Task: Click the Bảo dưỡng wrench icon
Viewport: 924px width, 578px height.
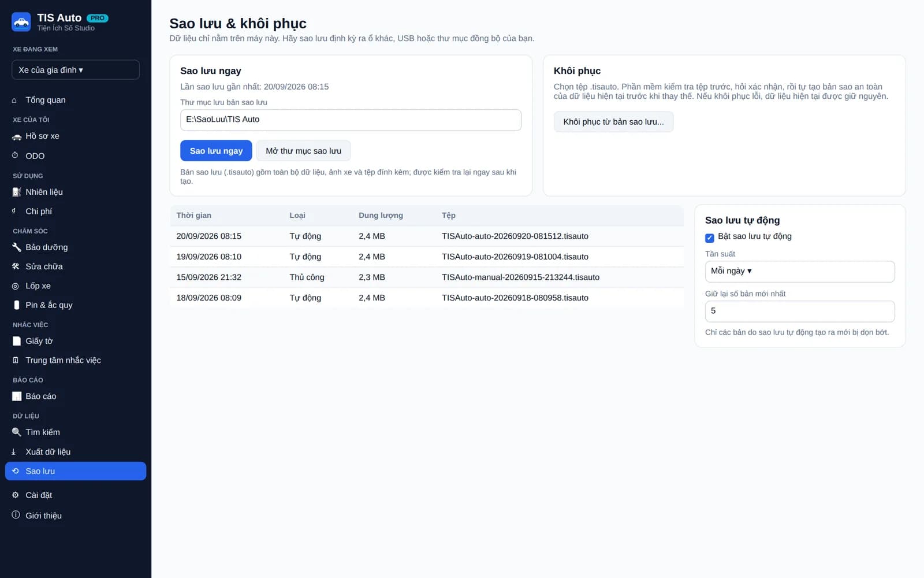Action: (x=16, y=247)
